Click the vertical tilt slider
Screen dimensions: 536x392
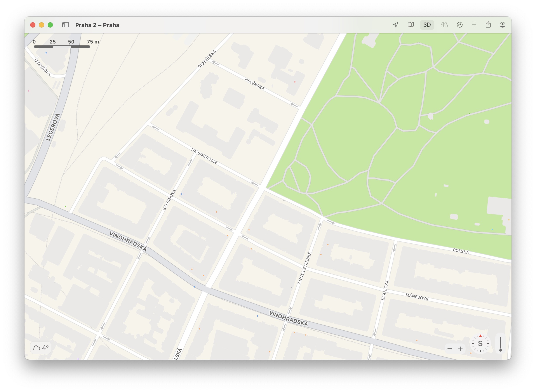[500, 344]
